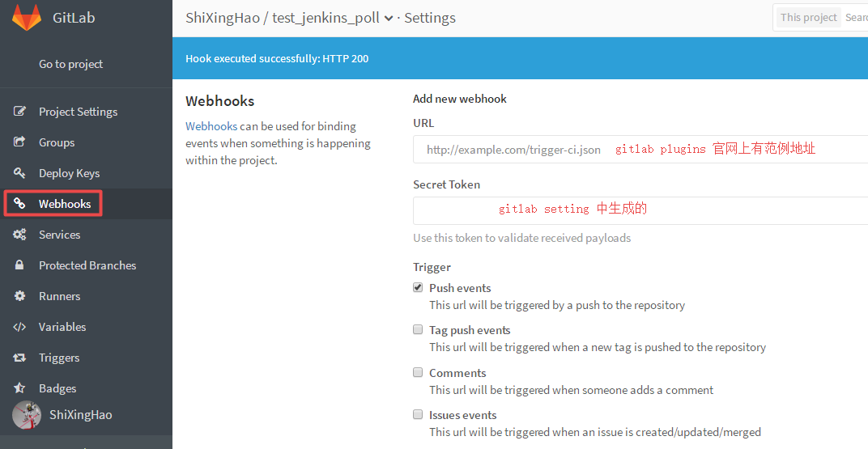Click the ShiXingHao namespace breadcrumb
Screen dimensions: 868x449
[223, 18]
